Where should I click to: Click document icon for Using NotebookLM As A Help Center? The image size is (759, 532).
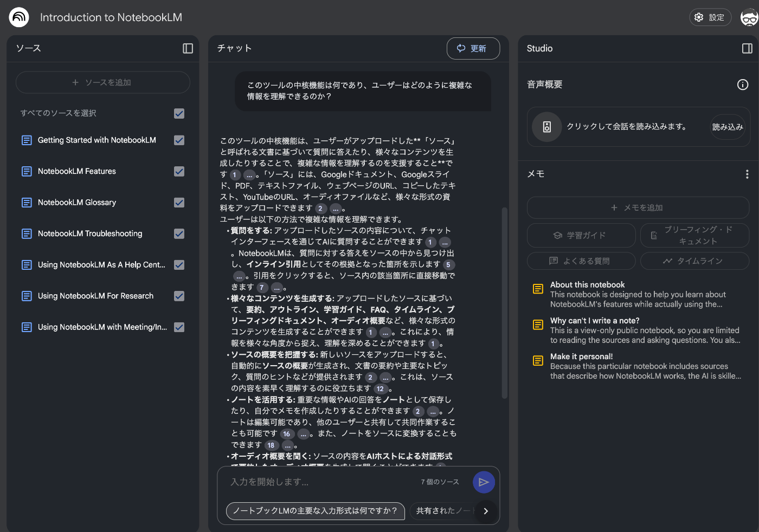(x=27, y=265)
